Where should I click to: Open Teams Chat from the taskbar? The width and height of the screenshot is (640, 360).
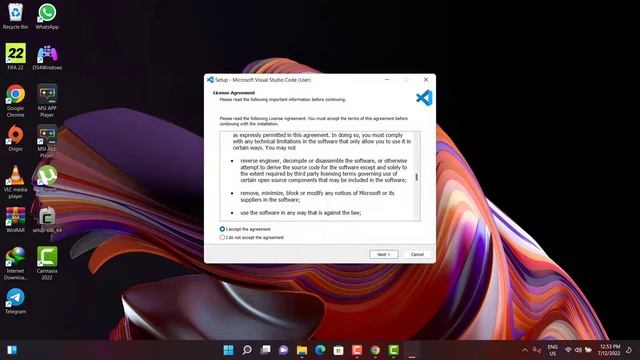pyautogui.click(x=283, y=350)
